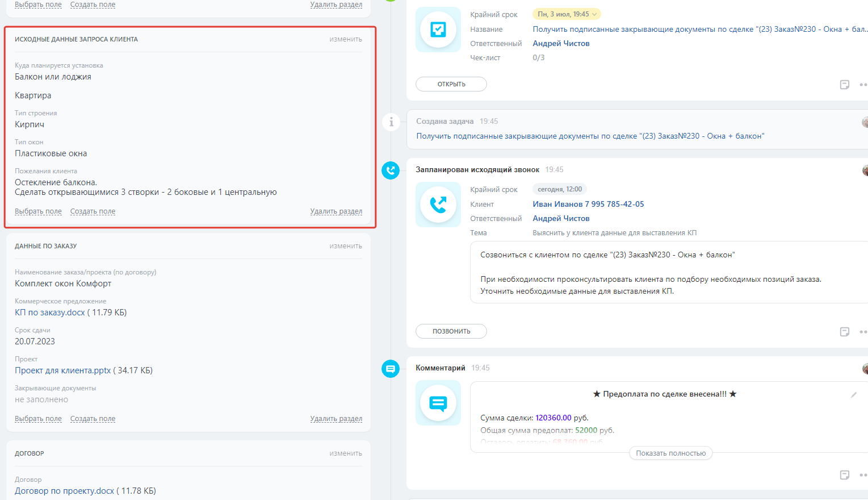Click изменить in Исходные данные запроса клиента section
This screenshot has height=500, width=868.
tap(346, 39)
